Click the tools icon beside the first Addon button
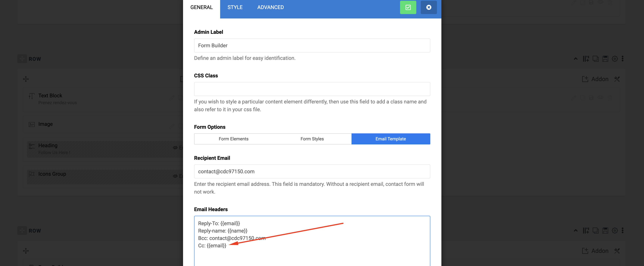Image resolution: width=644 pixels, height=266 pixels. [617, 79]
